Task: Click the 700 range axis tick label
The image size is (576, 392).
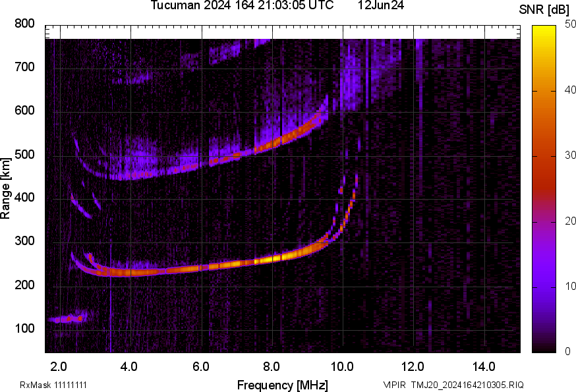Action: [x=24, y=67]
